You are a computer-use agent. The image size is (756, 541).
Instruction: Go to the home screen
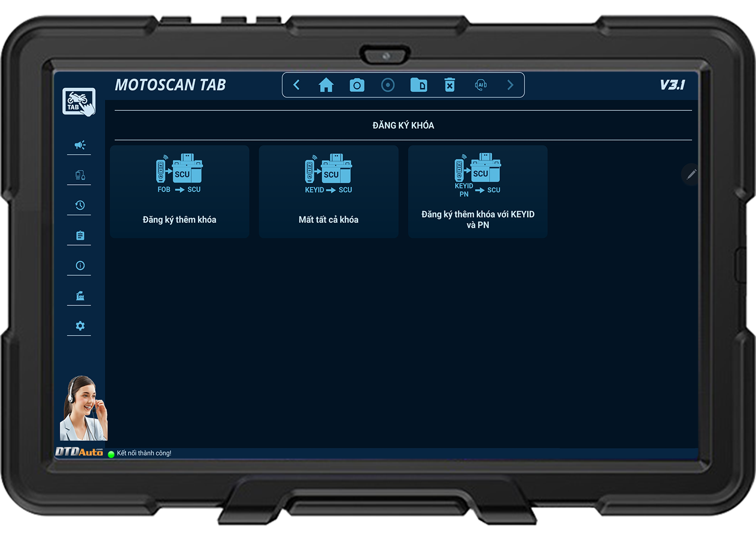pos(326,85)
